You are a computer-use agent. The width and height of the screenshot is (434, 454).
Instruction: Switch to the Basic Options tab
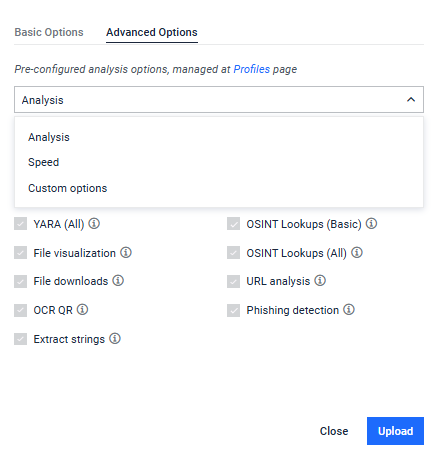(49, 32)
